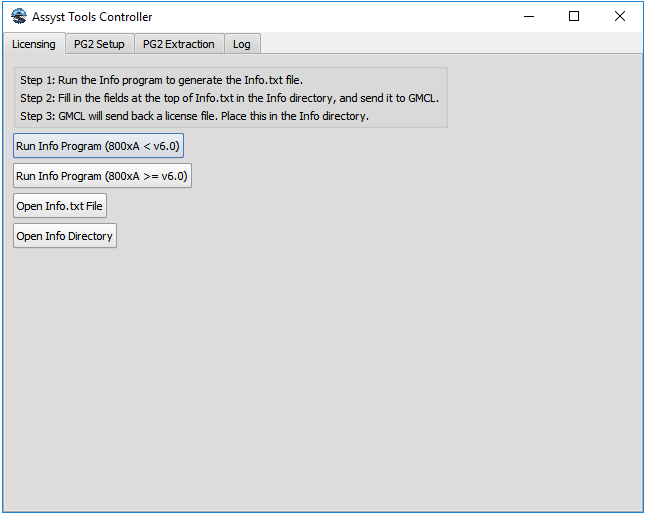Image resolution: width=646 pixels, height=515 pixels.
Task: Minimize the Assyst Tools Controller window
Action: coord(528,17)
